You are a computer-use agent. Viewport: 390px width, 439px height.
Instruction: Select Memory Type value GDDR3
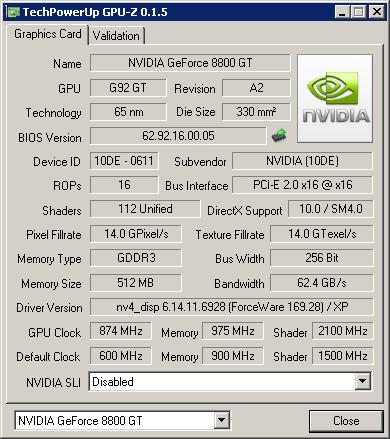tap(136, 258)
